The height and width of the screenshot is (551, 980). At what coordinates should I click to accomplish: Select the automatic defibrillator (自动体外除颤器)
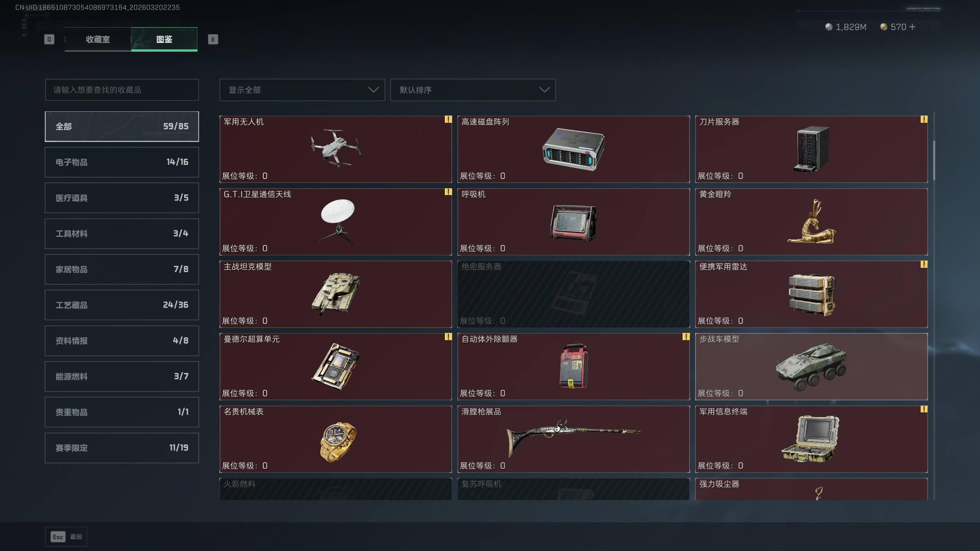coord(573,367)
